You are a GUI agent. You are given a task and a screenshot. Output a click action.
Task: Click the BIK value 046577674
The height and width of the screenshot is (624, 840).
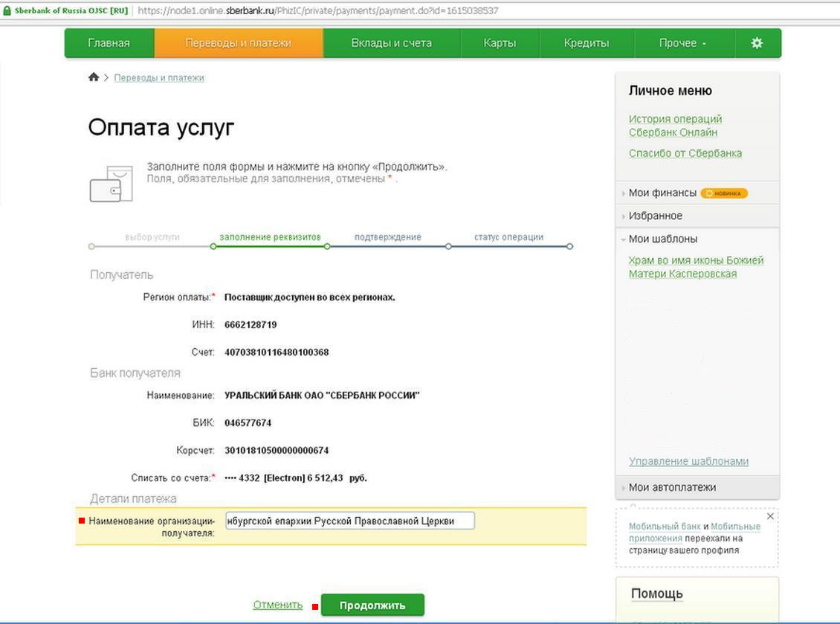[x=248, y=423]
